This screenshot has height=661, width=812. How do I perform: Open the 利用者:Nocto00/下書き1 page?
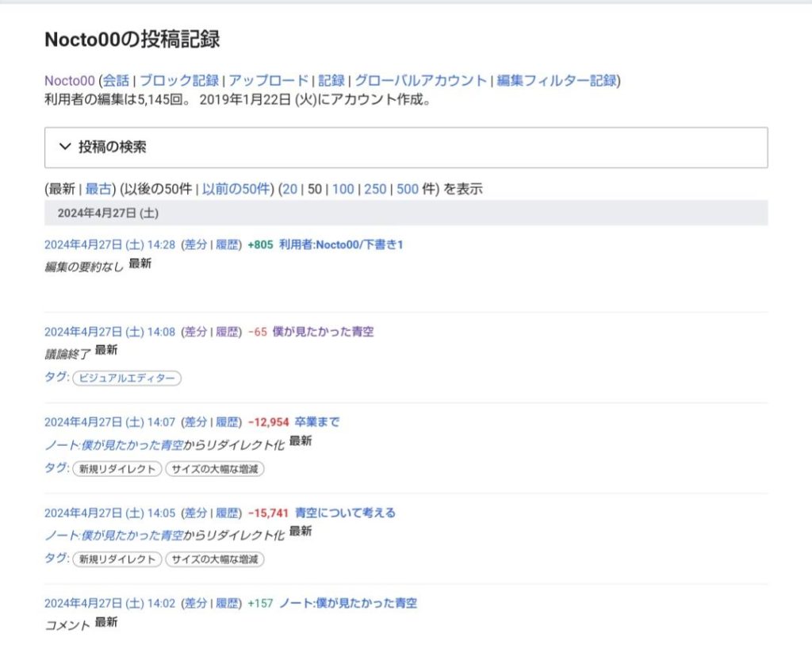pos(341,244)
